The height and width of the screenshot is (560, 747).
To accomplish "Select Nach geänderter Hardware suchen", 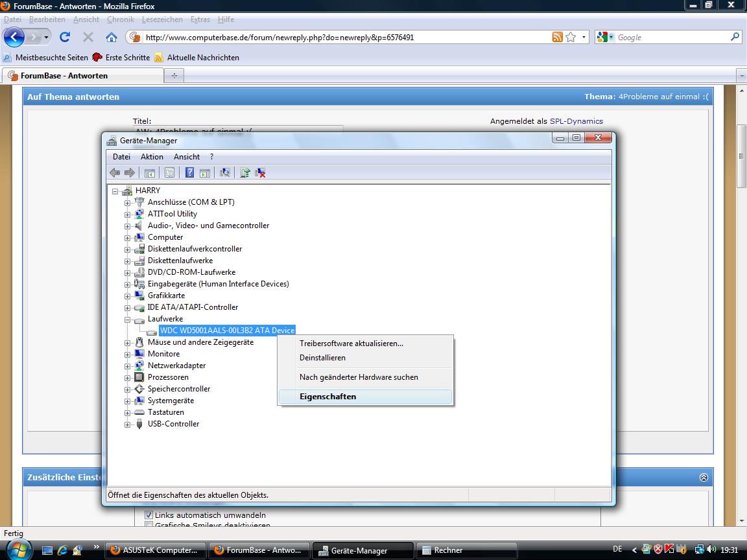I will [x=366, y=377].
